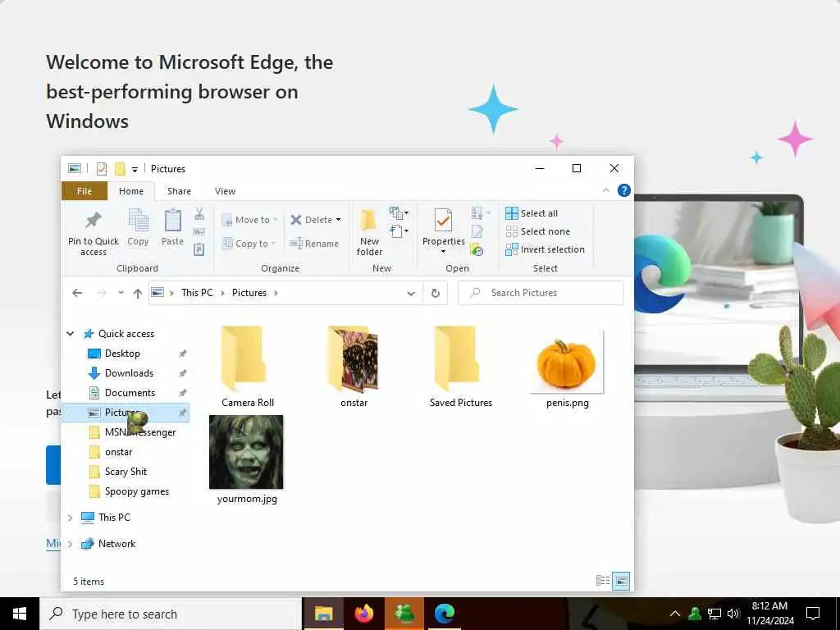Open the notification center icon
Screen dimensions: 840x630
click(x=813, y=614)
